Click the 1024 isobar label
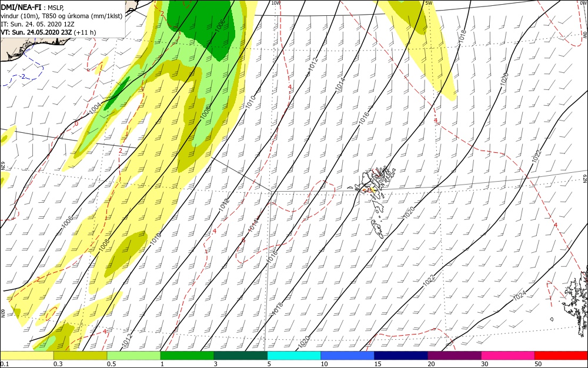The width and height of the screenshot is (588, 368). pos(519,295)
